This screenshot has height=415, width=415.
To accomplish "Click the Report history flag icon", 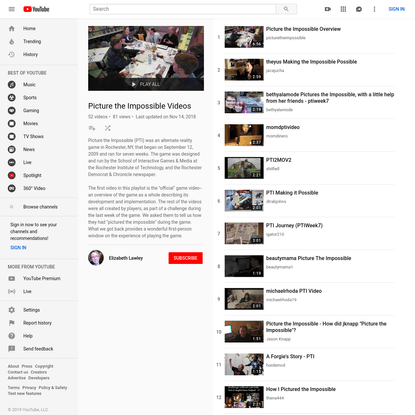I will (12, 323).
